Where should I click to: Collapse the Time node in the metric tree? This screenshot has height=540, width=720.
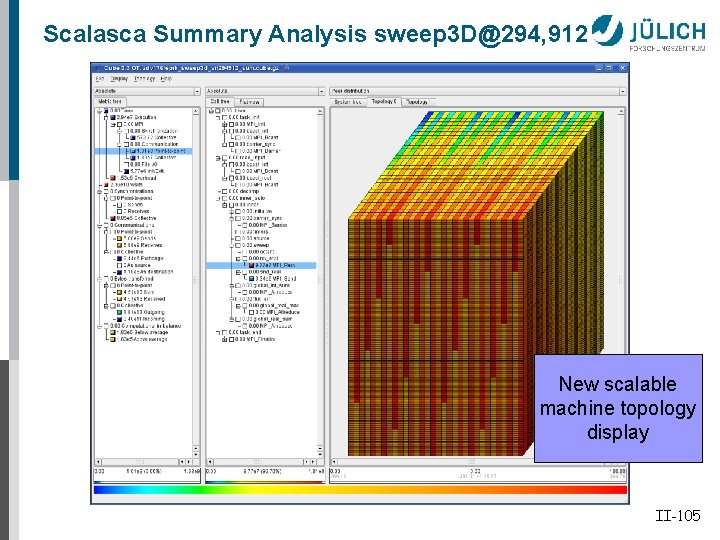point(99,111)
